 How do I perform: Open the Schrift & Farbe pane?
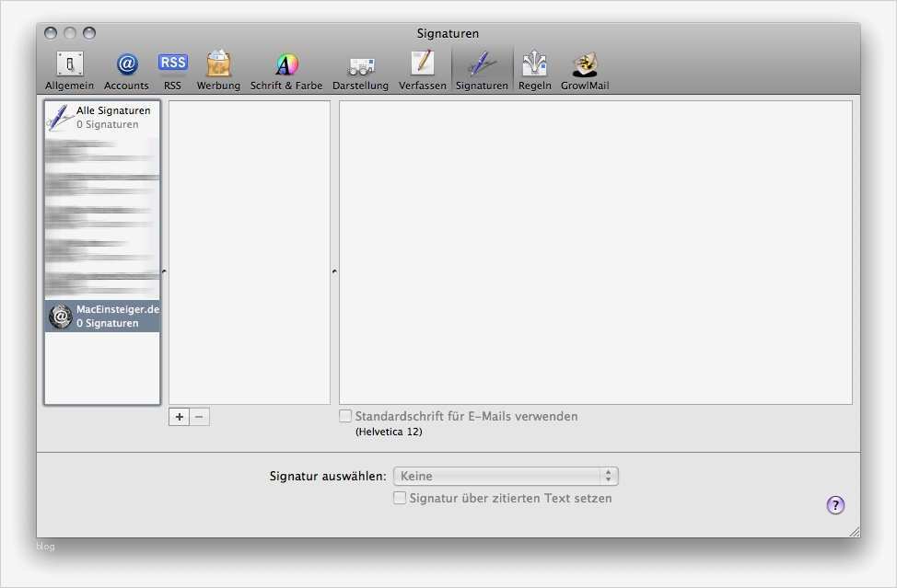click(286, 70)
